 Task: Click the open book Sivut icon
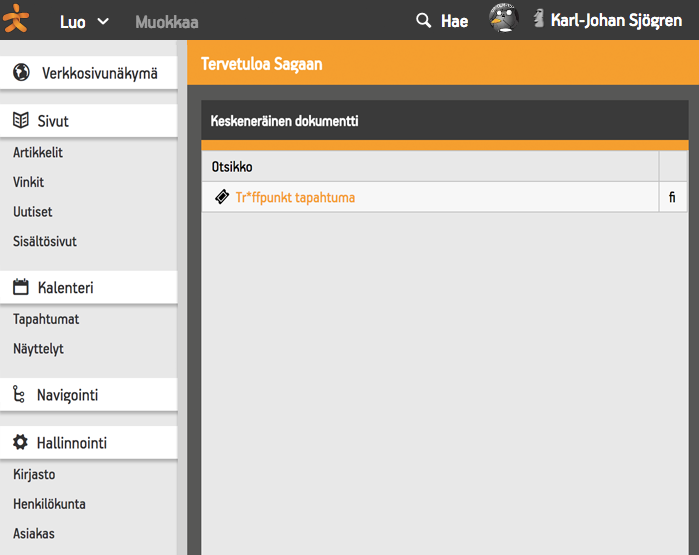pos(21,120)
